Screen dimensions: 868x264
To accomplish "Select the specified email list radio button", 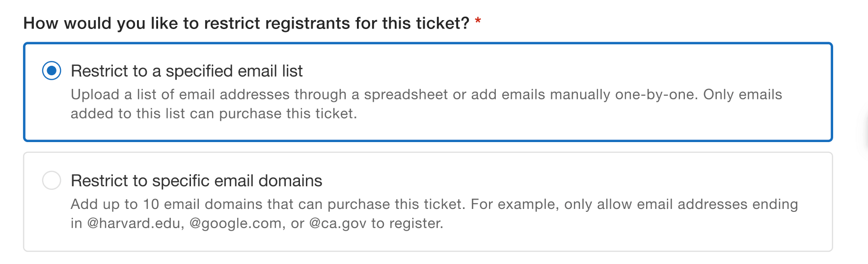I will click(x=52, y=71).
